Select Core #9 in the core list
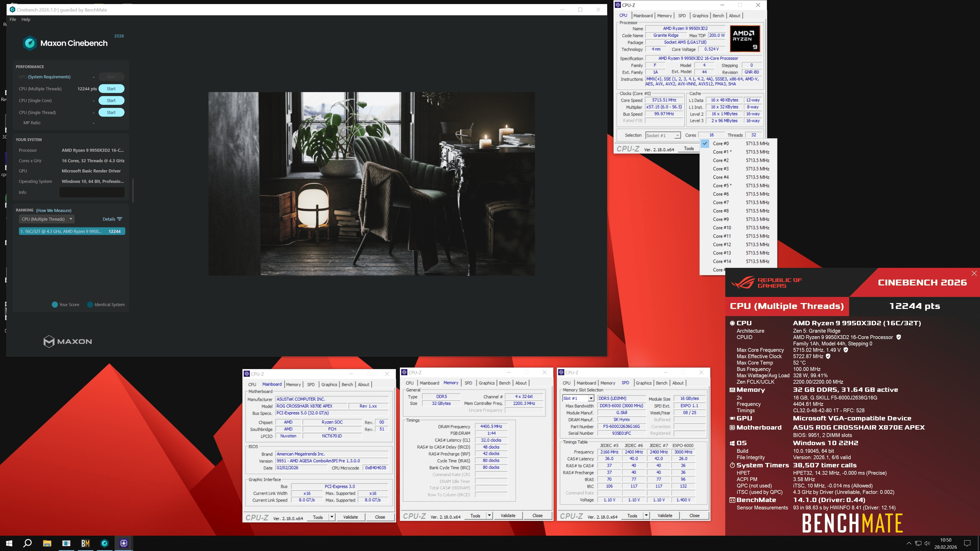 738,219
